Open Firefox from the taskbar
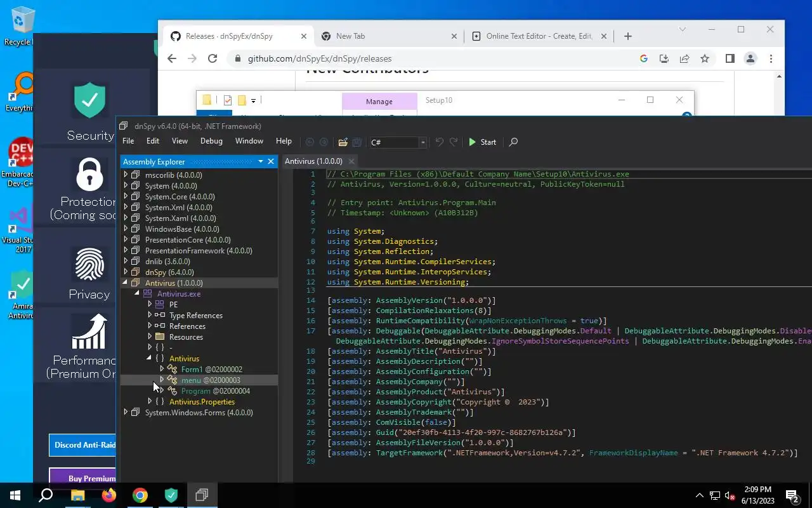Image resolution: width=812 pixels, height=508 pixels. 109,495
